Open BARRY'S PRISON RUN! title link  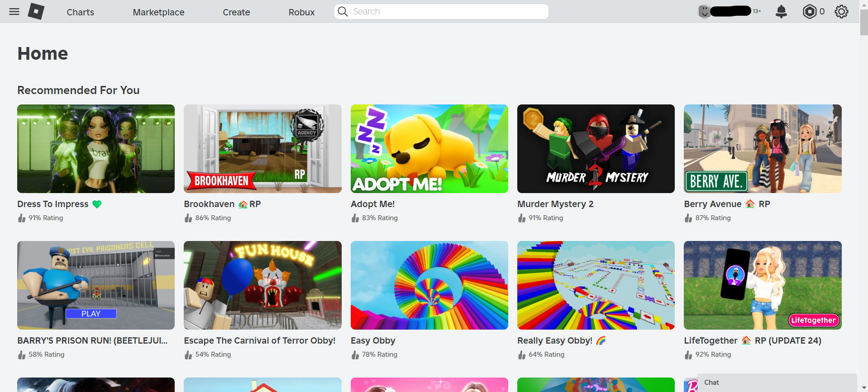[x=92, y=340]
